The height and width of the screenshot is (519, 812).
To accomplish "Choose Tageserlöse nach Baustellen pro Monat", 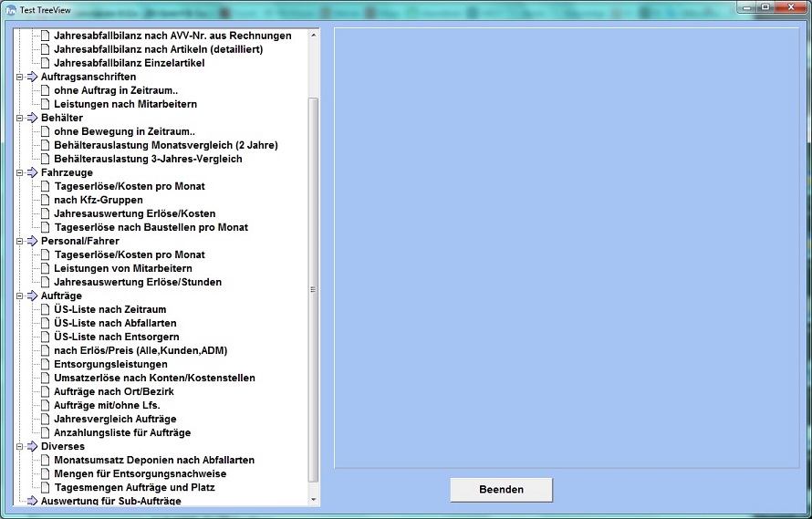I will [151, 228].
